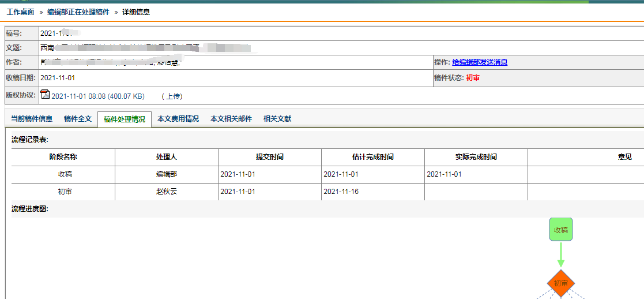Click the green arrow below 收稿 node
The image size is (644, 299).
[560, 255]
